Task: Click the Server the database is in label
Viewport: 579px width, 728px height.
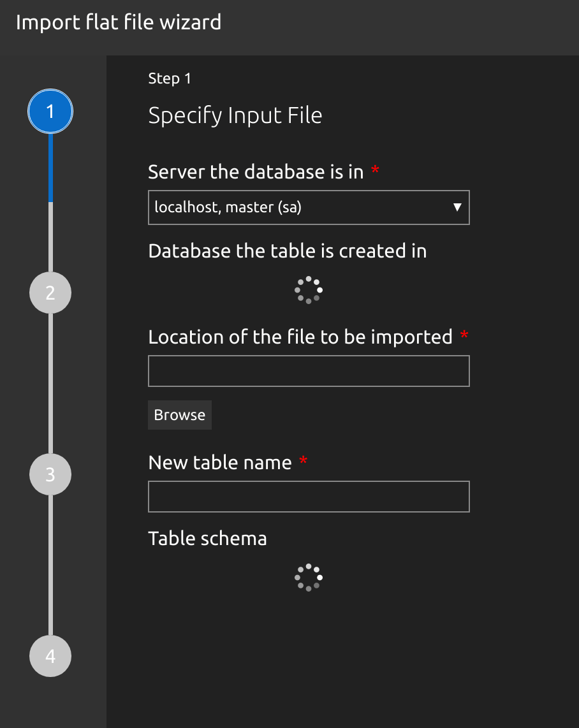Action: pos(255,171)
